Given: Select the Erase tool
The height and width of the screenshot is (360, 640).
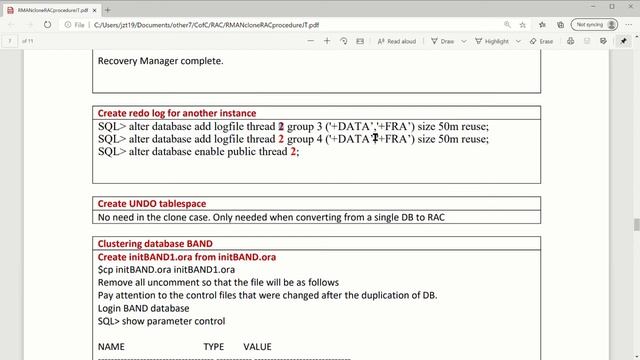Looking at the screenshot, I should click(x=541, y=41).
